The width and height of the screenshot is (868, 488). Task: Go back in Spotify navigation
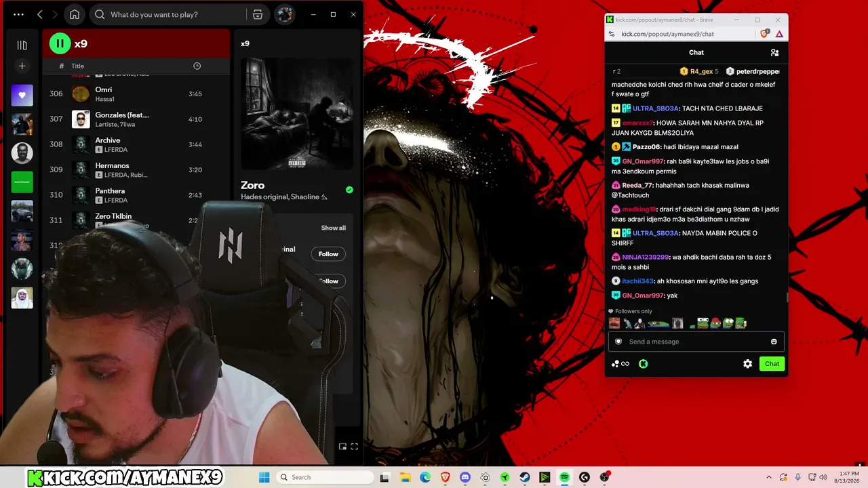pos(40,14)
